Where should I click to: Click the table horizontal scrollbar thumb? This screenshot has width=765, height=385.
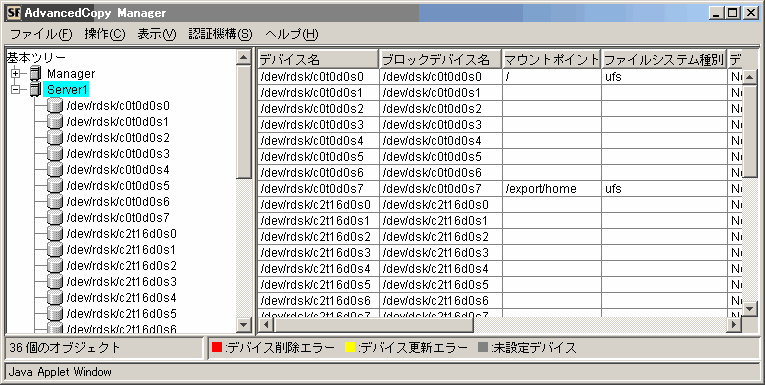[x=374, y=324]
